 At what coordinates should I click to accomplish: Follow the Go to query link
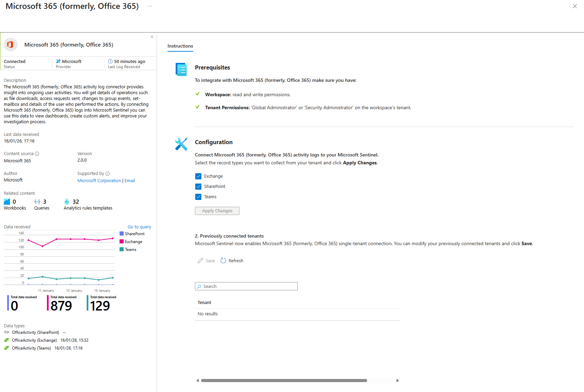coord(139,227)
